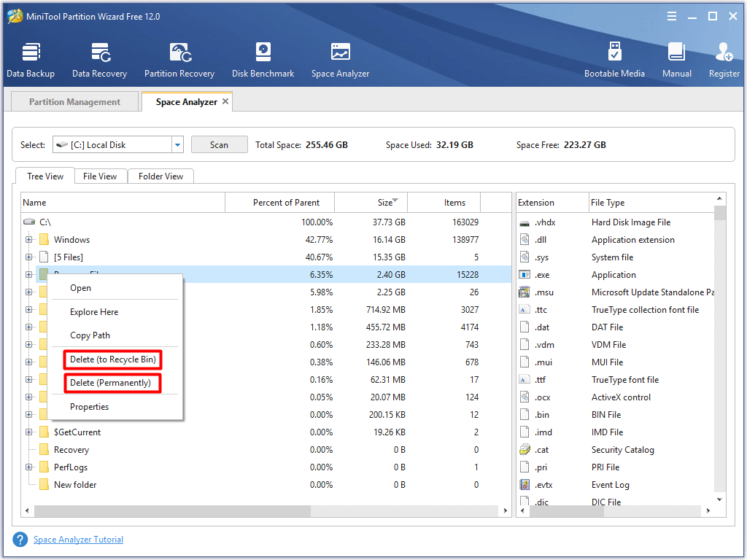Click the .msu extension icon
Viewport: 747px width, 560px height.
coord(525,292)
